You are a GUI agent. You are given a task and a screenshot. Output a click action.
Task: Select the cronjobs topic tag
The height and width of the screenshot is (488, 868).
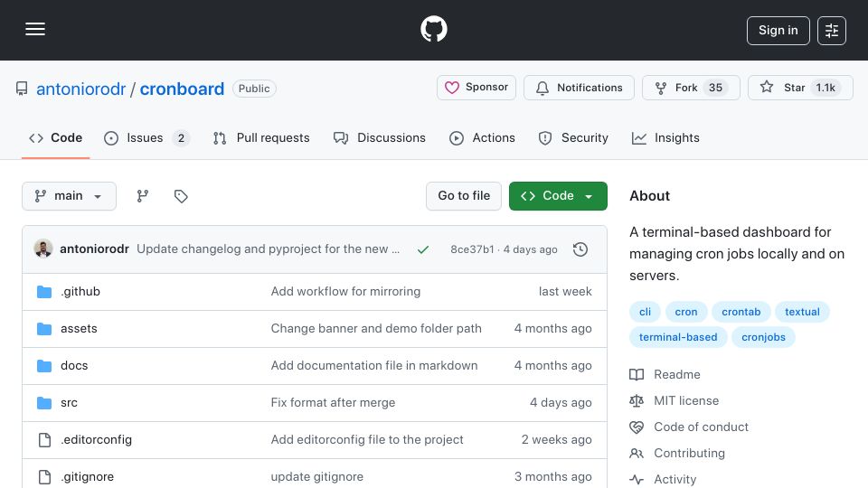[763, 337]
